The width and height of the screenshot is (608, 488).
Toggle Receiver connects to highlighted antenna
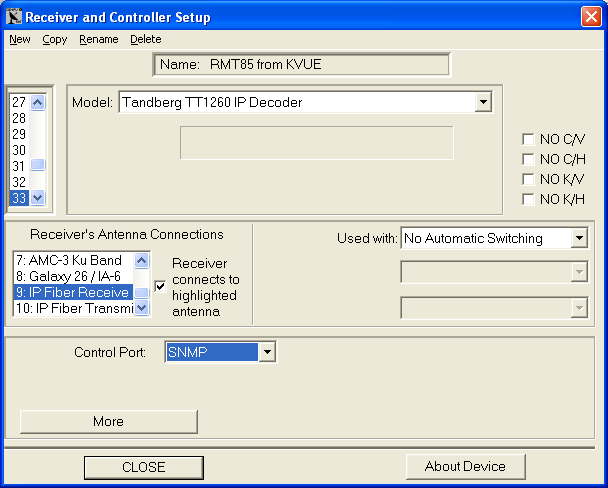pos(160,286)
